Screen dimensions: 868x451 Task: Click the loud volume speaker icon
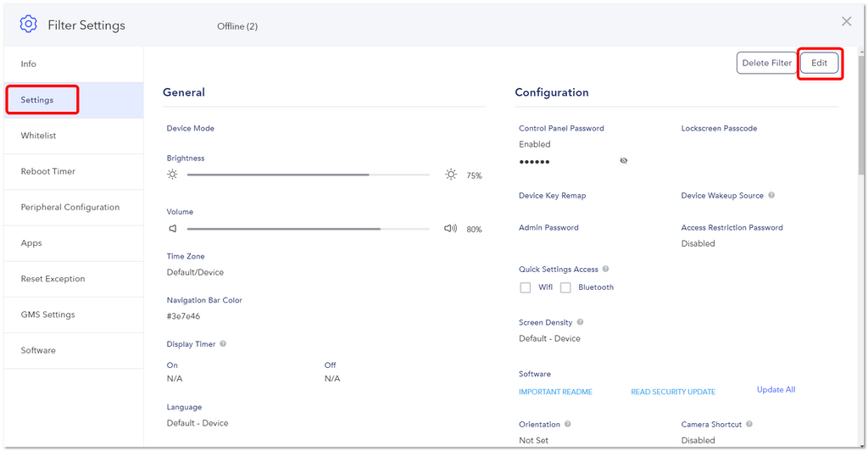pos(451,229)
